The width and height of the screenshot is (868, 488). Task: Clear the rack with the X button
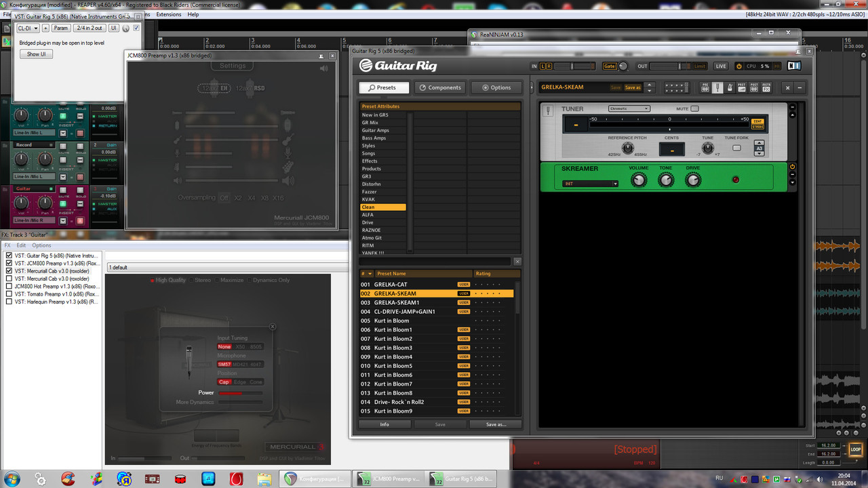[x=787, y=87]
